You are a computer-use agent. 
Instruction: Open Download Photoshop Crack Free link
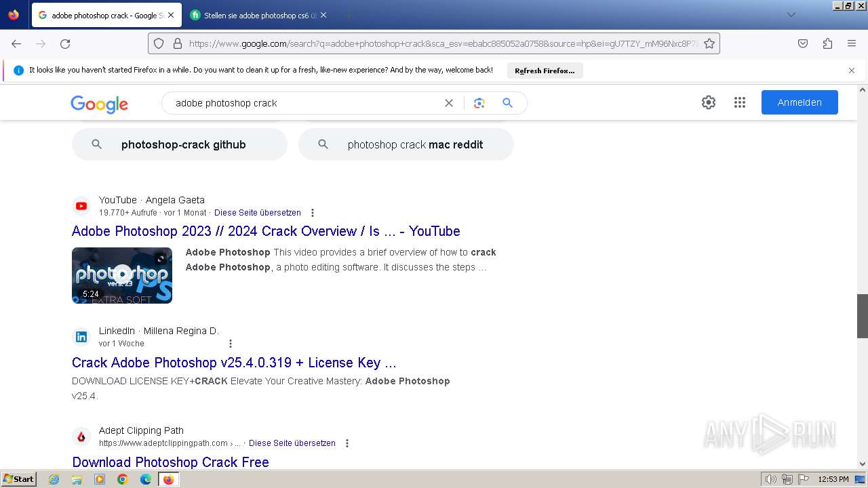pos(170,462)
